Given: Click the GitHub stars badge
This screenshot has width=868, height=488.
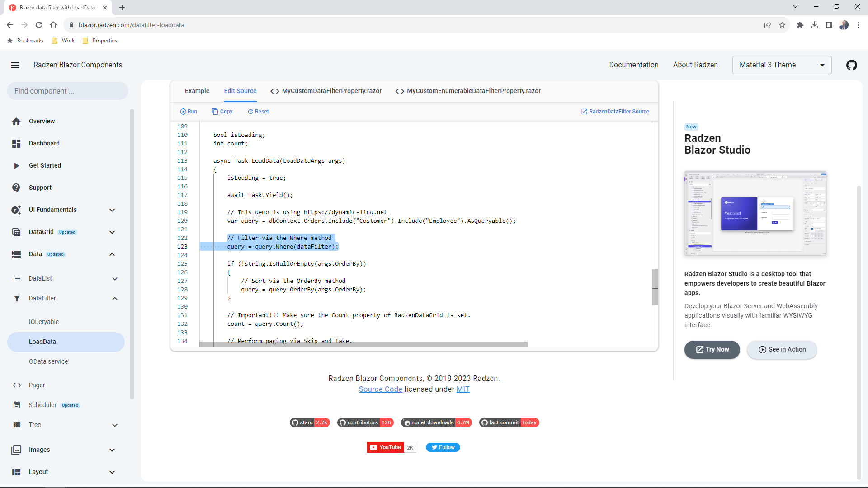Looking at the screenshot, I should tap(310, 422).
